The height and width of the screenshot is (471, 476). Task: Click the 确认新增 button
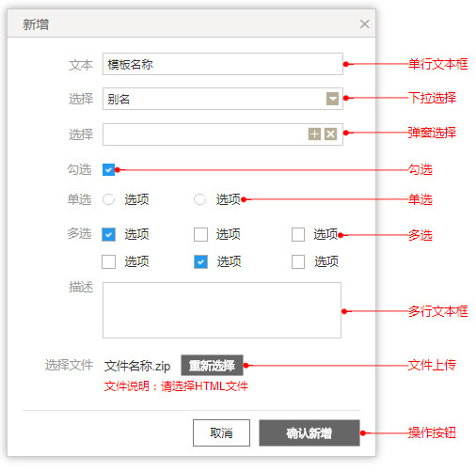pyautogui.click(x=309, y=432)
